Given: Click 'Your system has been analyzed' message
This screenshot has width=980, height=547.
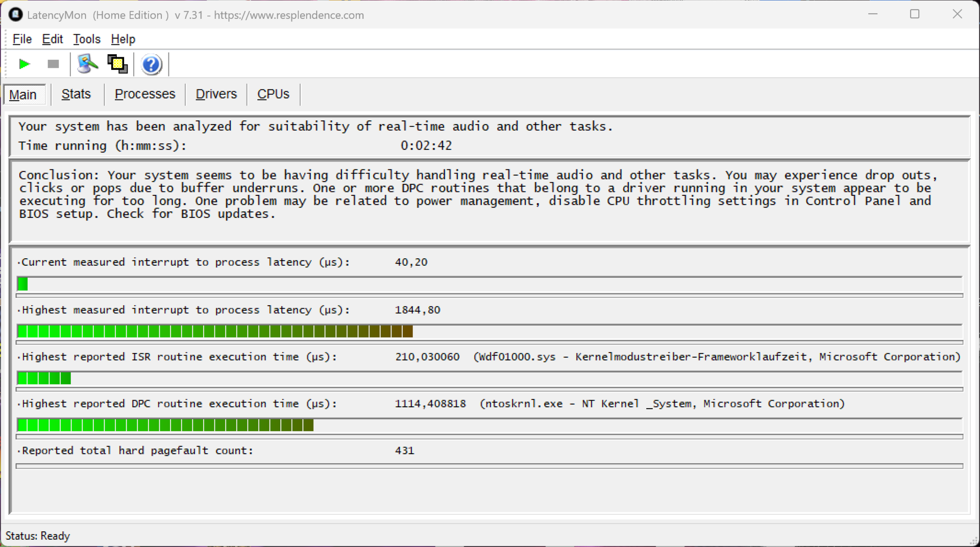Looking at the screenshot, I should 315,126.
